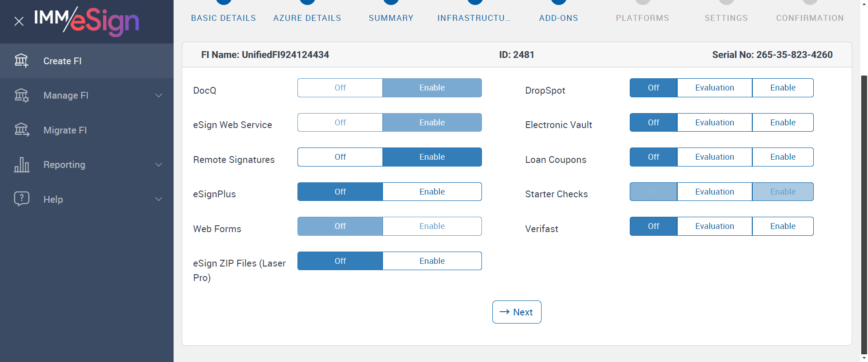
Task: Turn DropSpot Off
Action: pyautogui.click(x=653, y=88)
